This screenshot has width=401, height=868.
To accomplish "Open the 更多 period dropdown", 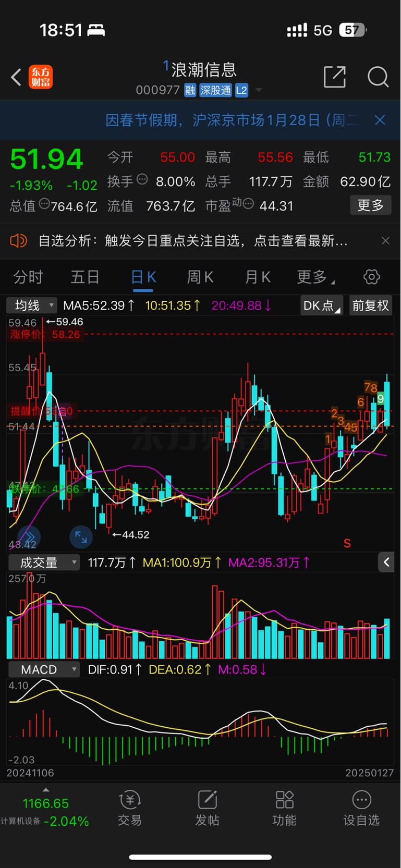I will click(x=316, y=277).
